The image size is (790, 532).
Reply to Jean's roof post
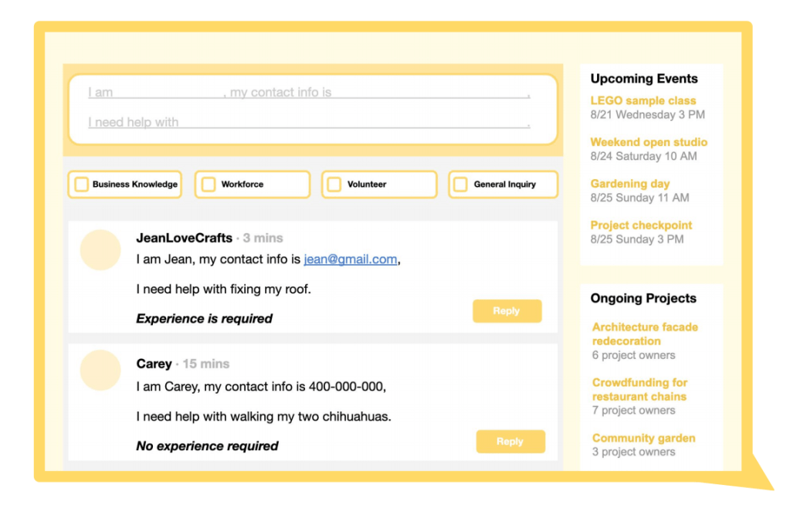[507, 311]
